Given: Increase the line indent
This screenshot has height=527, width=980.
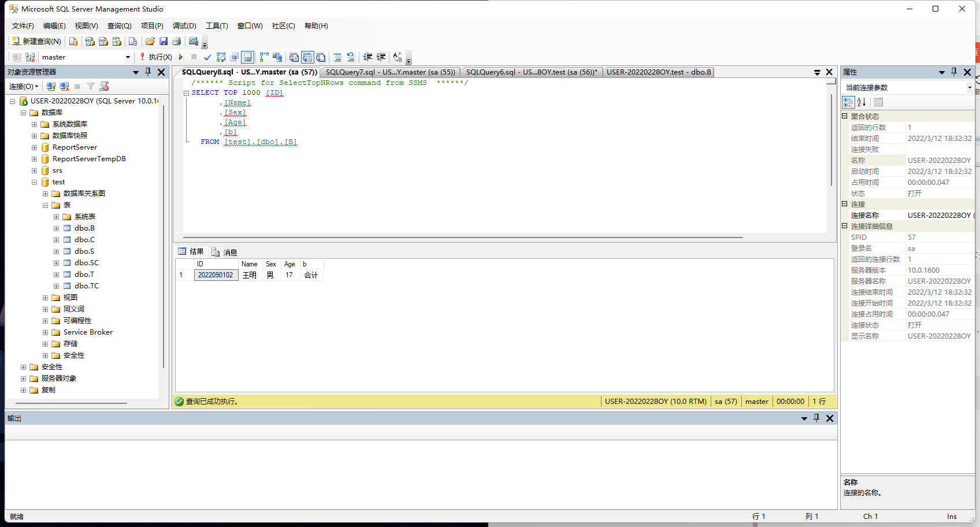Looking at the screenshot, I should click(x=381, y=57).
